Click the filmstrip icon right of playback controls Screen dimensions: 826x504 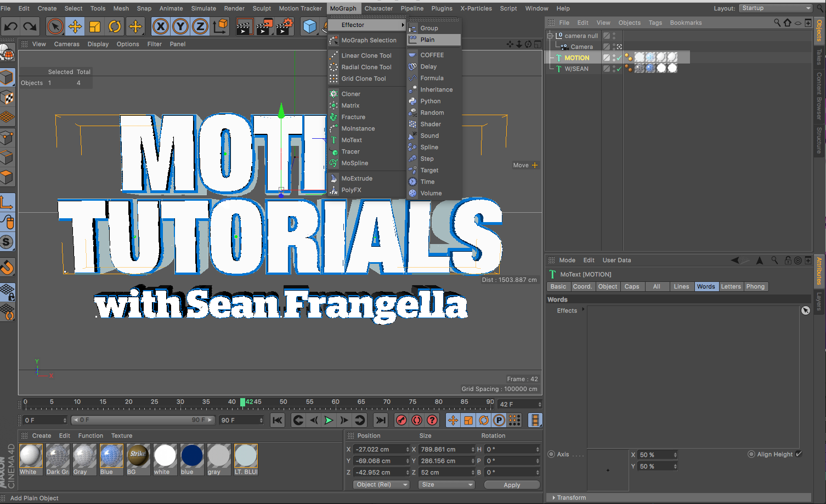[535, 420]
